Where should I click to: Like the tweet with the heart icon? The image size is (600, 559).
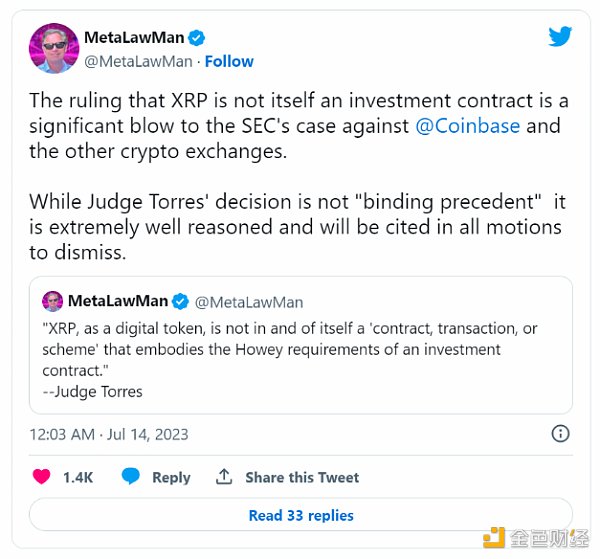click(x=41, y=477)
